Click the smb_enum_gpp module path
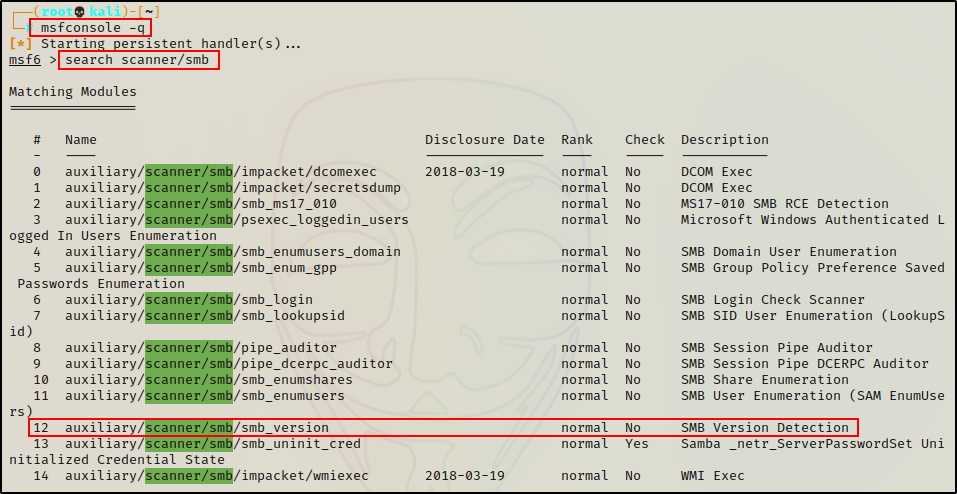The height and width of the screenshot is (494, 957). pyautogui.click(x=200, y=268)
